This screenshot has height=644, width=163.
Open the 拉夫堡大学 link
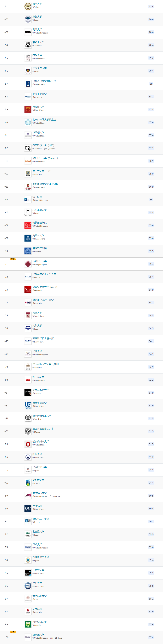38,634
